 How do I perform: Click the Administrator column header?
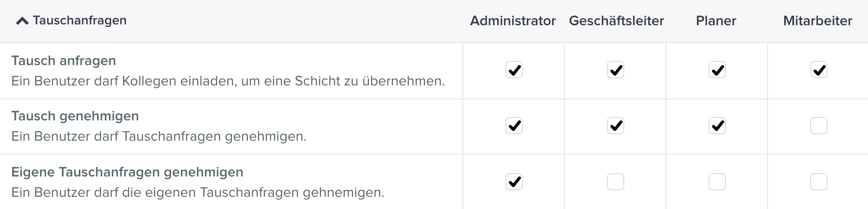coord(513,21)
